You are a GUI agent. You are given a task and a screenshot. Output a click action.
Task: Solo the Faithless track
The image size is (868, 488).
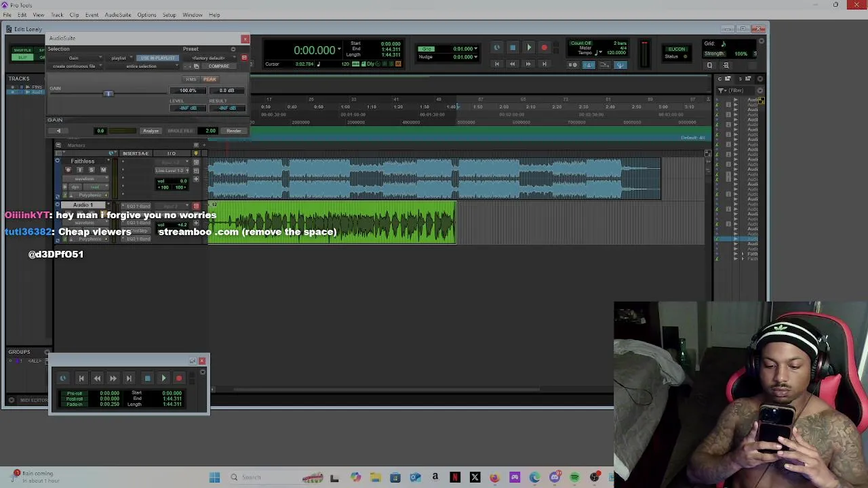click(x=92, y=170)
